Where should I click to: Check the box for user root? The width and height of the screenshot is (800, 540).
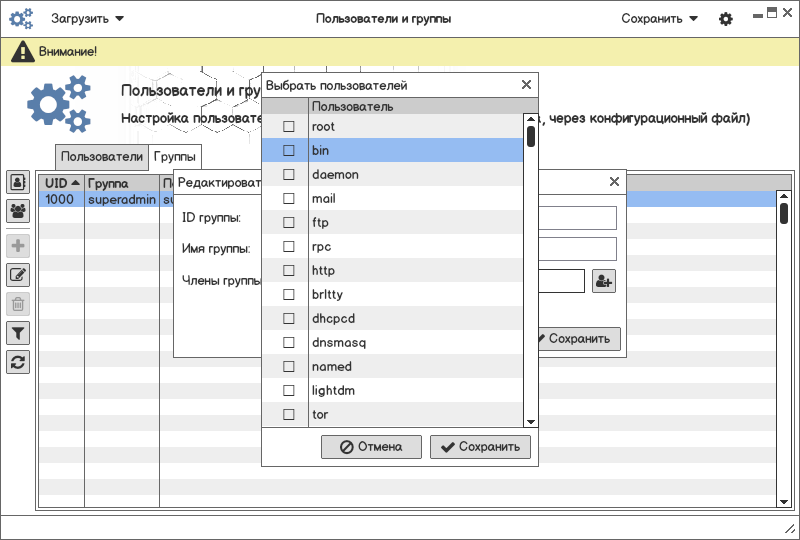pos(289,127)
